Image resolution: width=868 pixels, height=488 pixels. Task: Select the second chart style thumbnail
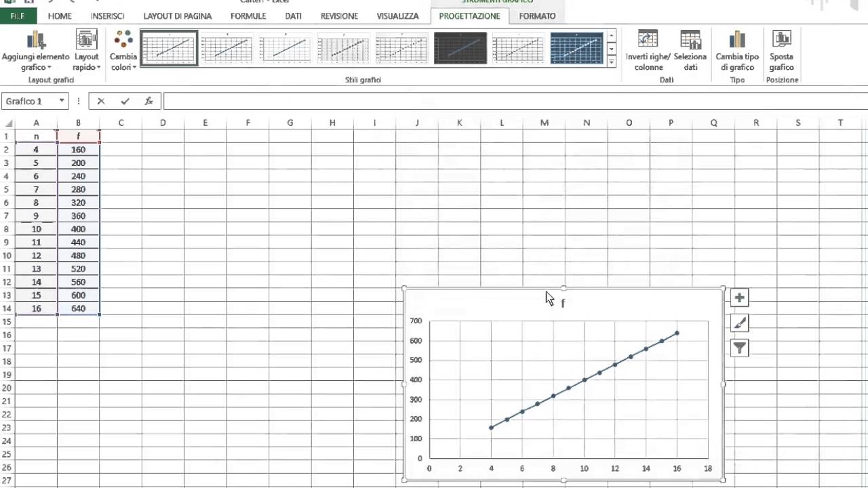[x=227, y=48]
